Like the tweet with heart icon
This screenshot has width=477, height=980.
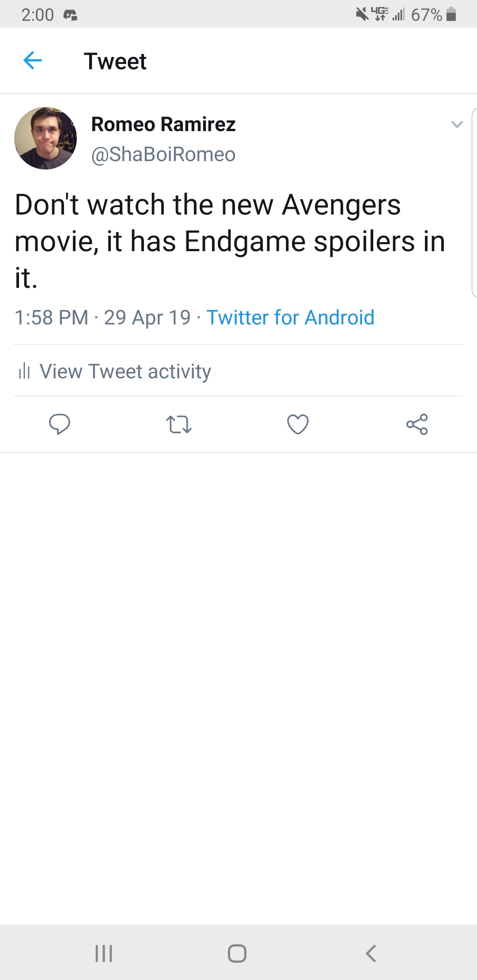tap(298, 424)
